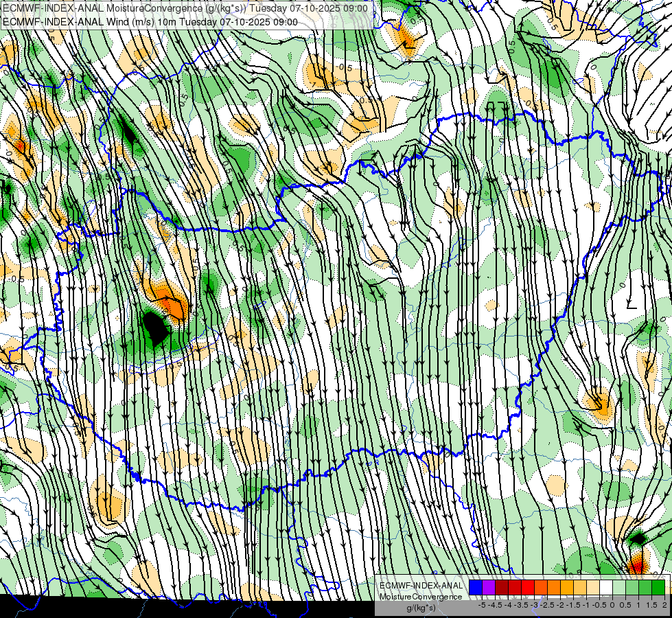This screenshot has height=618, width=672.
Task: Click the '1.5' legend tick label
Action: click(652, 605)
